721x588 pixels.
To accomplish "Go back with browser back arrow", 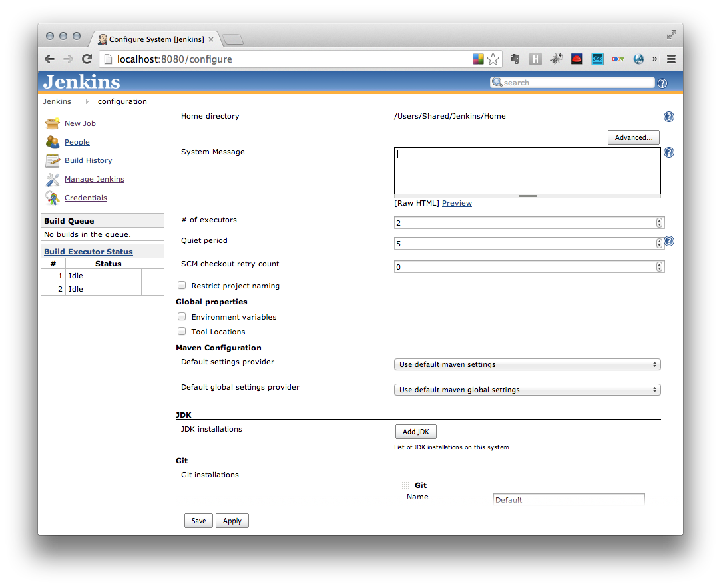I will tap(50, 59).
